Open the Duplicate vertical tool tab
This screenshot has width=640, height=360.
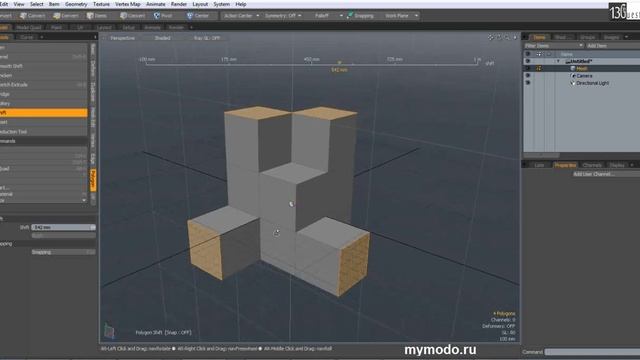pos(93,92)
